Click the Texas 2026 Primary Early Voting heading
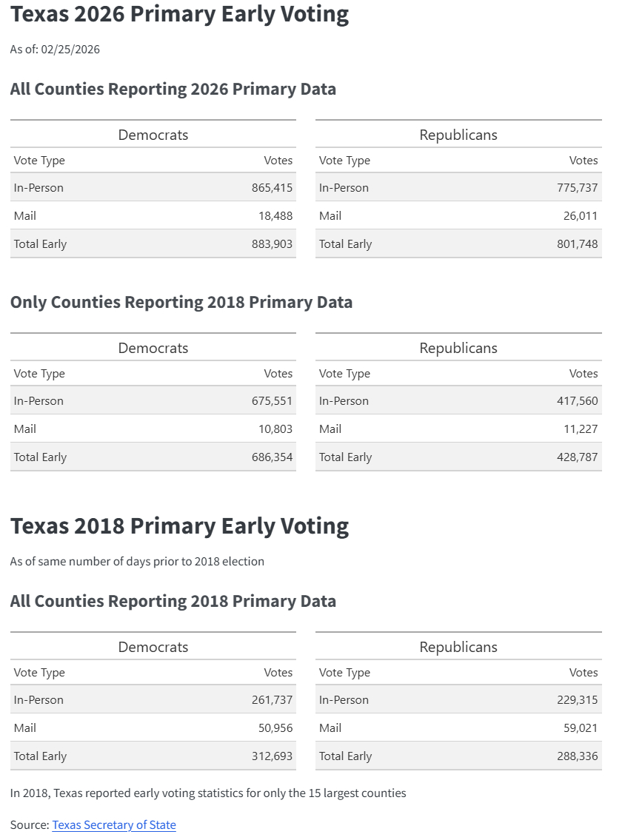The height and width of the screenshot is (840, 625). pyautogui.click(x=179, y=14)
